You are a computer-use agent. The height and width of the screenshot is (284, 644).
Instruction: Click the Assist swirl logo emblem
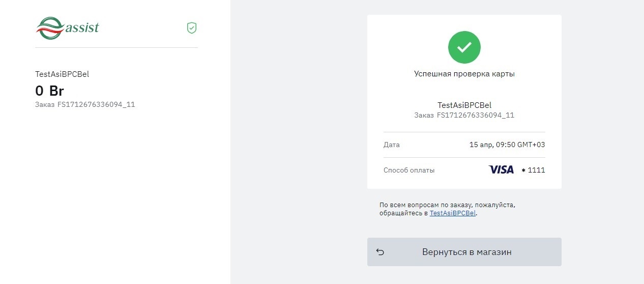50,28
